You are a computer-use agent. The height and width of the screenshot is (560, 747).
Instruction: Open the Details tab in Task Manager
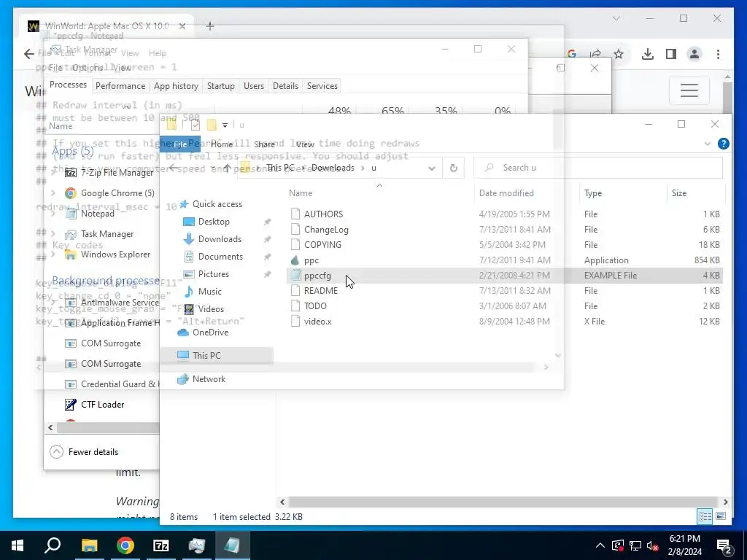(285, 86)
